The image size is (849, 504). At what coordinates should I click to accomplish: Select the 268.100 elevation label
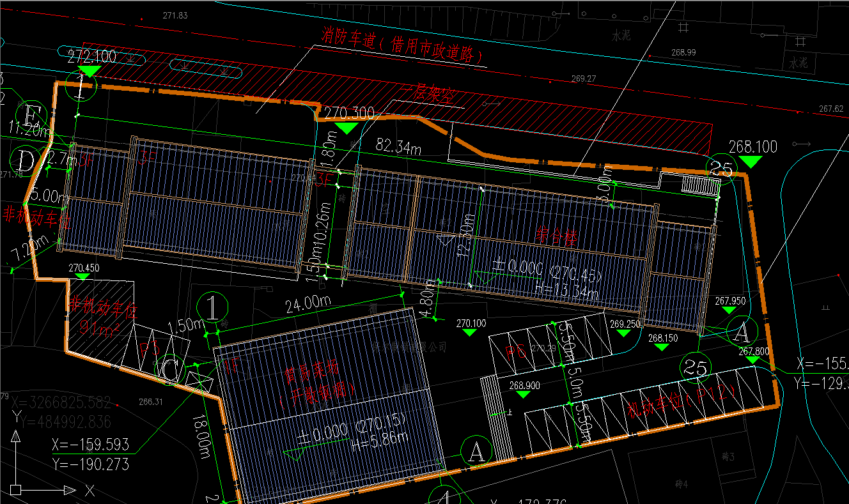(x=753, y=147)
